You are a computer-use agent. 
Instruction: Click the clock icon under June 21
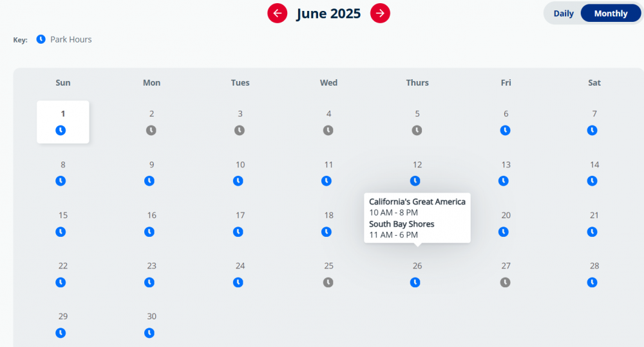coord(592,231)
